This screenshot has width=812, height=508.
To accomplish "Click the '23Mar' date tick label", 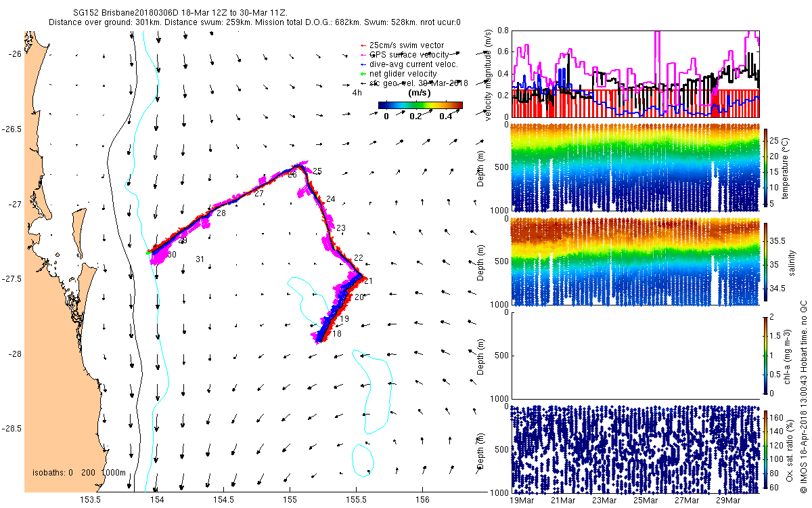I will [604, 500].
